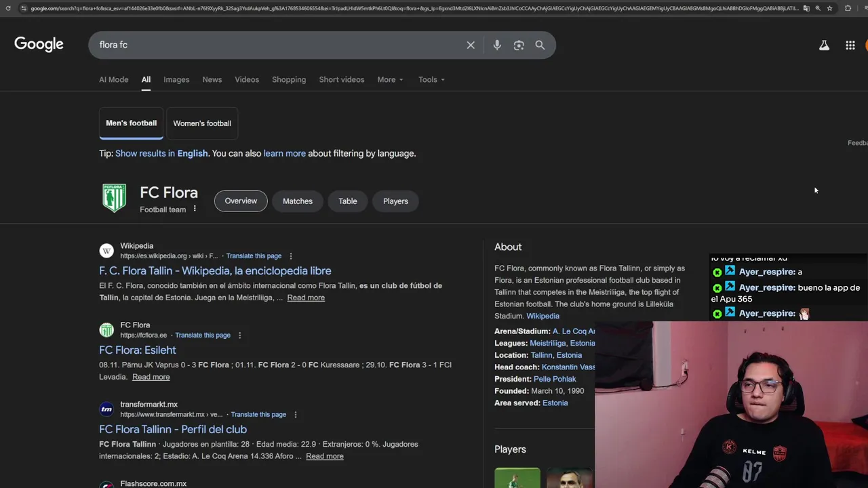Open the Matches chip

(x=298, y=201)
